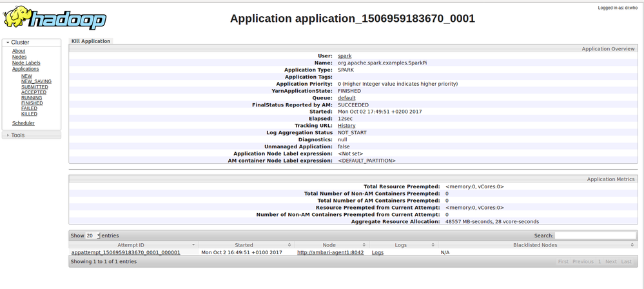Show SUBMITTED applications

[x=35, y=87]
